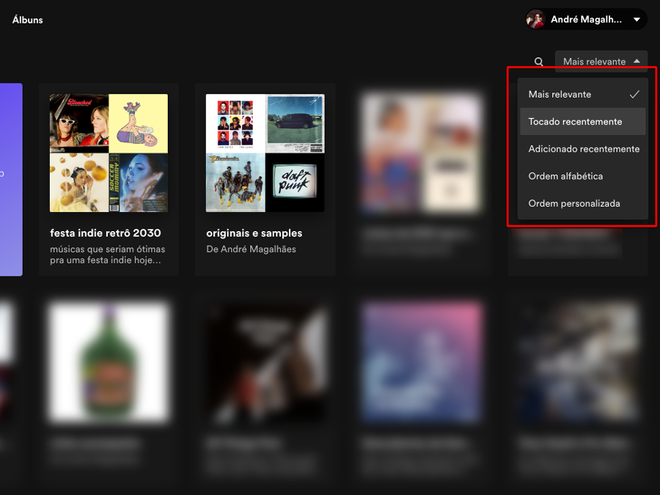The width and height of the screenshot is (660, 495).
Task: Choose Adicionado recentemente sort option
Action: tap(583, 149)
